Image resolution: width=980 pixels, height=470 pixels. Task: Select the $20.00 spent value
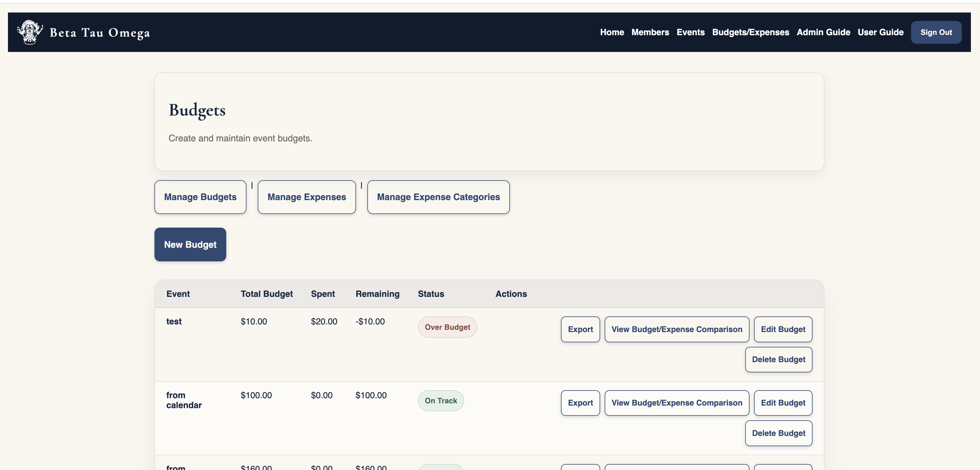coord(324,322)
